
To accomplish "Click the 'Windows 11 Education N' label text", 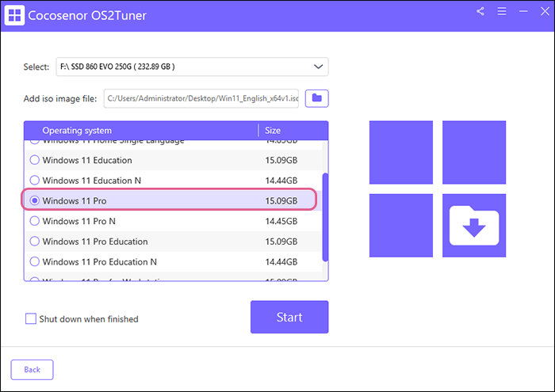I will (x=92, y=181).
